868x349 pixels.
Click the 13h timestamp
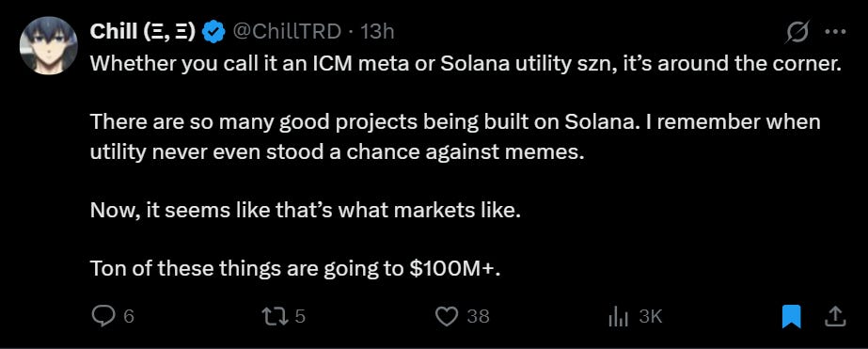tap(377, 32)
